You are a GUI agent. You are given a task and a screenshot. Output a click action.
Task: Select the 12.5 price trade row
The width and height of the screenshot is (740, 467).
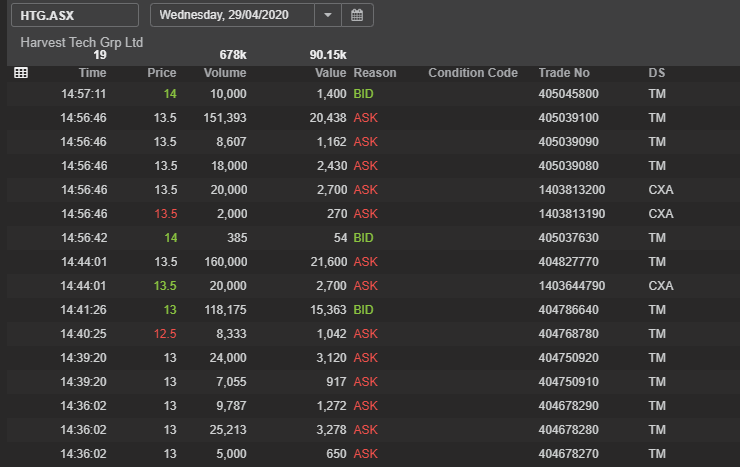coord(373,334)
